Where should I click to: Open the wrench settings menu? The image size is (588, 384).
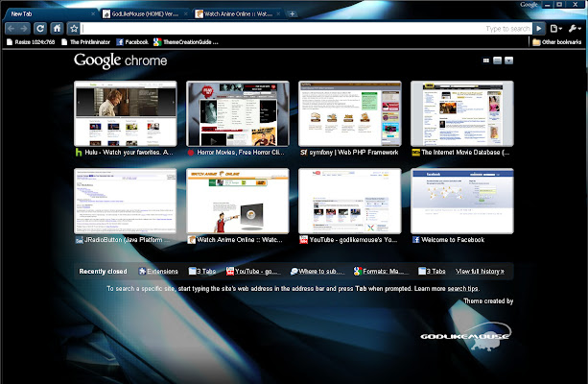[x=574, y=29]
